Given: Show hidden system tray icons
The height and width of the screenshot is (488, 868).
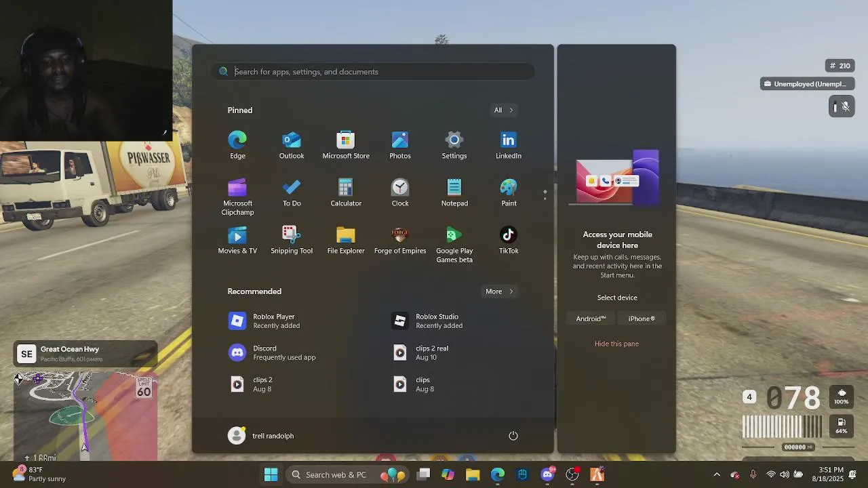Looking at the screenshot, I should point(717,474).
